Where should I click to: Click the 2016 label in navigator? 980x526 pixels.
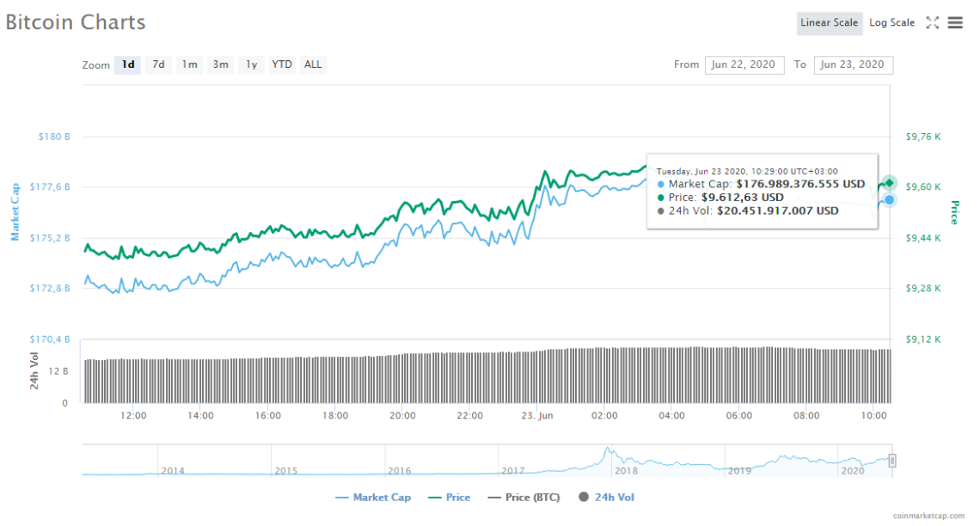click(x=400, y=471)
